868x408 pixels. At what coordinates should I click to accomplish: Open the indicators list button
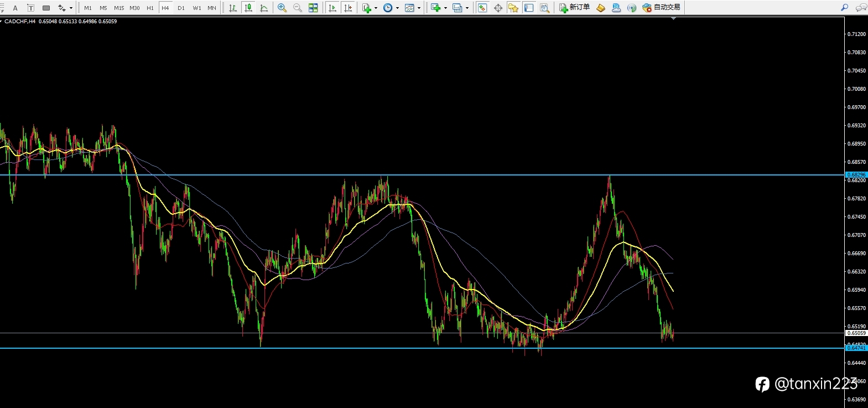click(x=367, y=8)
